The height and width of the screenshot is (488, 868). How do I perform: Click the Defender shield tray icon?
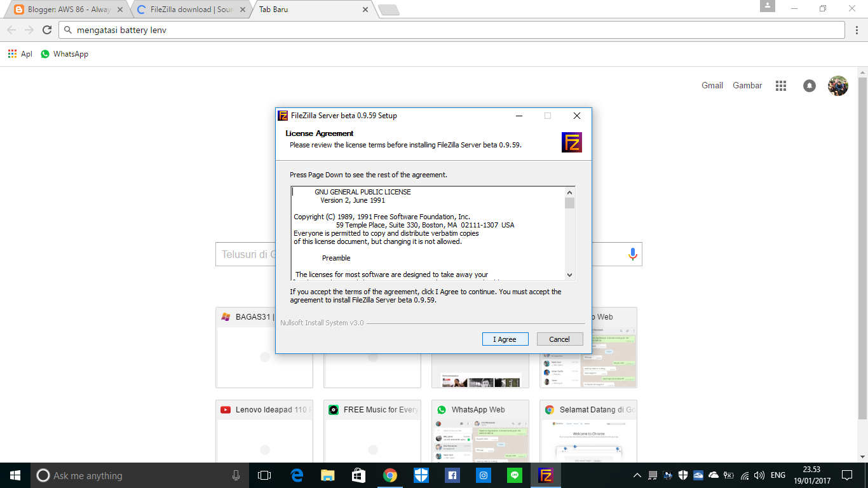coord(683,475)
